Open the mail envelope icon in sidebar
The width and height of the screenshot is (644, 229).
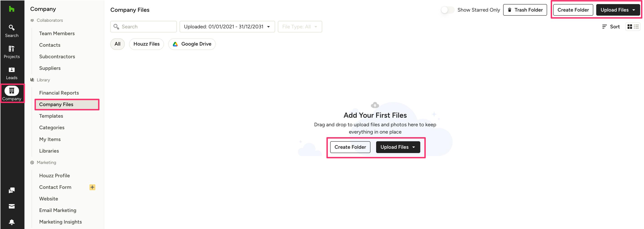point(12,206)
